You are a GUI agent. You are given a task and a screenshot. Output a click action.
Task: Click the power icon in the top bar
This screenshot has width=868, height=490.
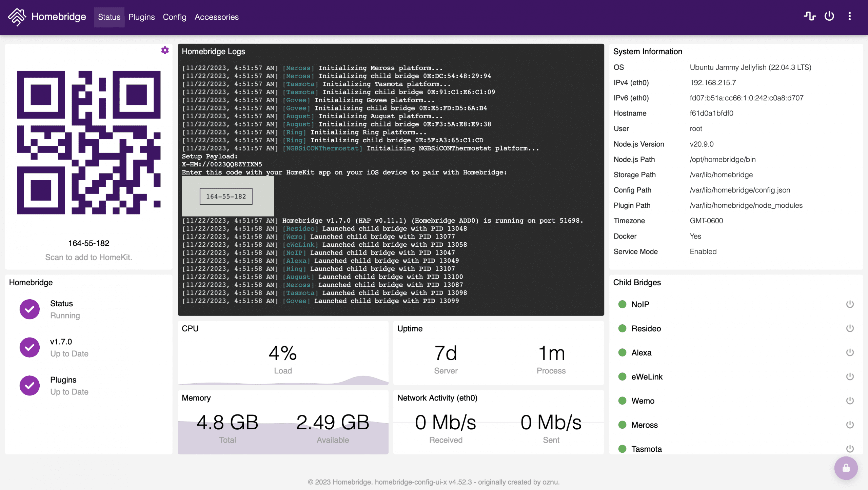pos(829,17)
